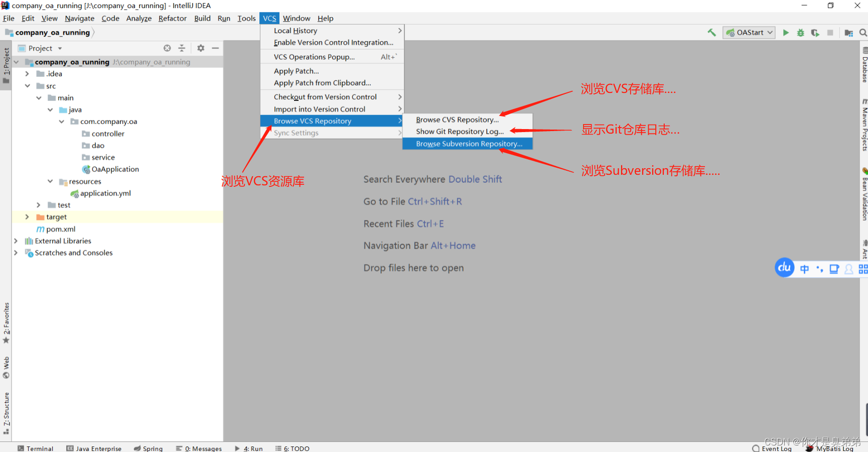This screenshot has width=868, height=452.
Task: Open the 6: TODO tool window
Action: click(293, 448)
